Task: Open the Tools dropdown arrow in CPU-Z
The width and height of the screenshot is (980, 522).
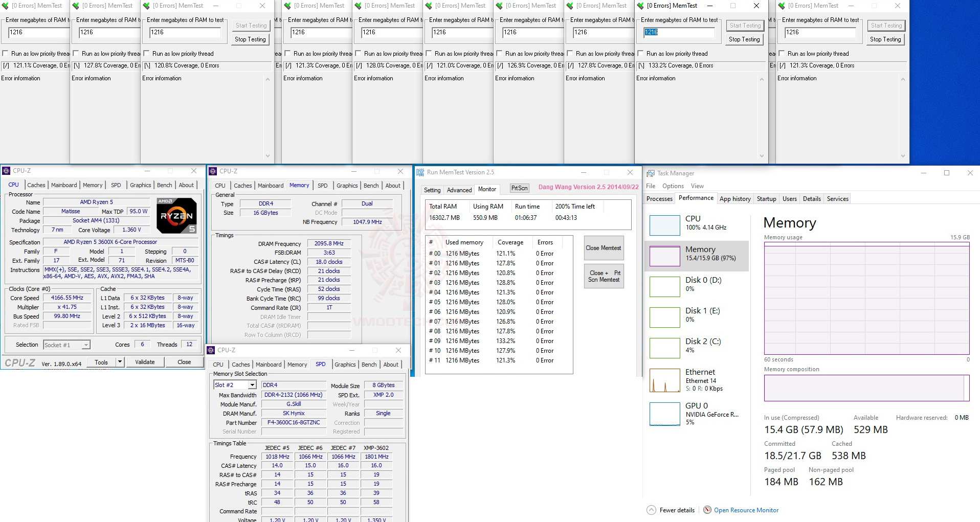Action: point(120,362)
